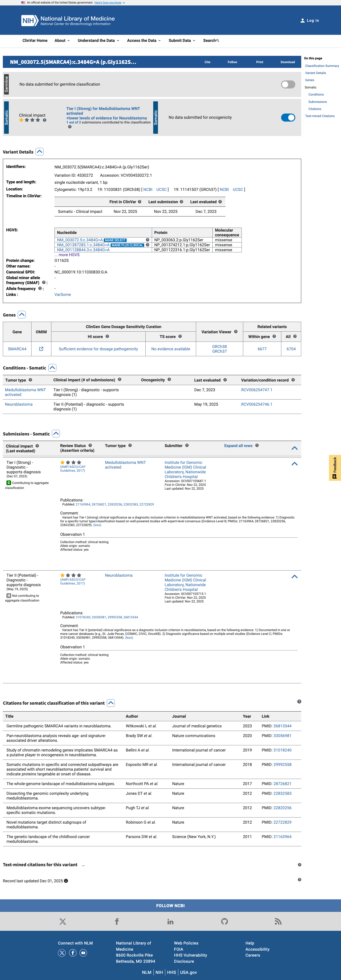Toggle the Somatic classification switch

(x=288, y=118)
